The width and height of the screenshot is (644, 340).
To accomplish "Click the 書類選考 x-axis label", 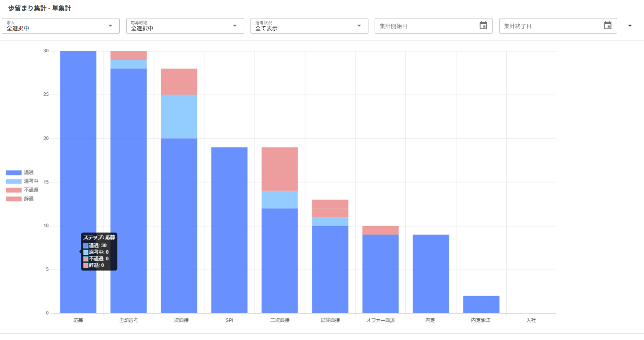I will pos(129,320).
